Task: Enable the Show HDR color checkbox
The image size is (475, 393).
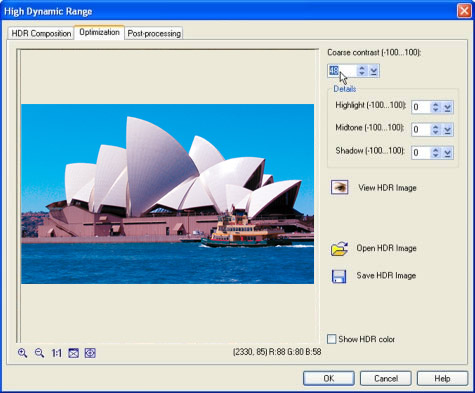Action: (x=332, y=339)
